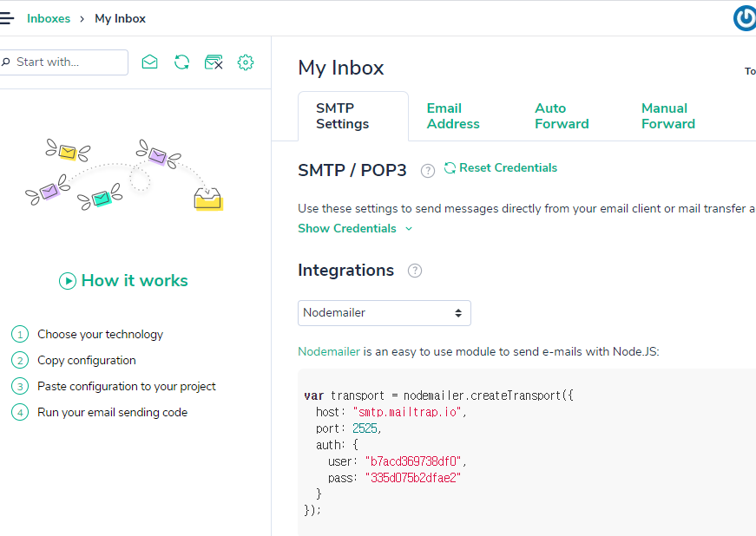
Task: Click the 'My Inbox' breadcrumb text
Action: click(120, 18)
